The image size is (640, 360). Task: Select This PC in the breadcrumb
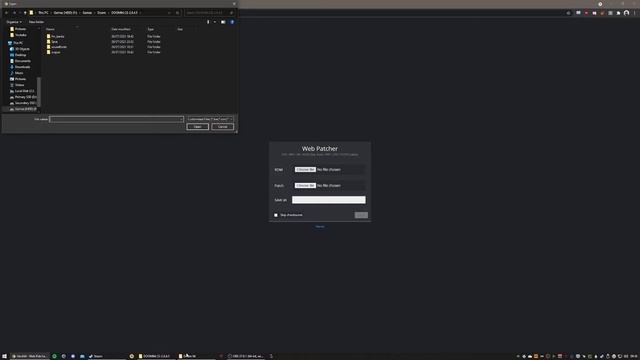[43, 13]
